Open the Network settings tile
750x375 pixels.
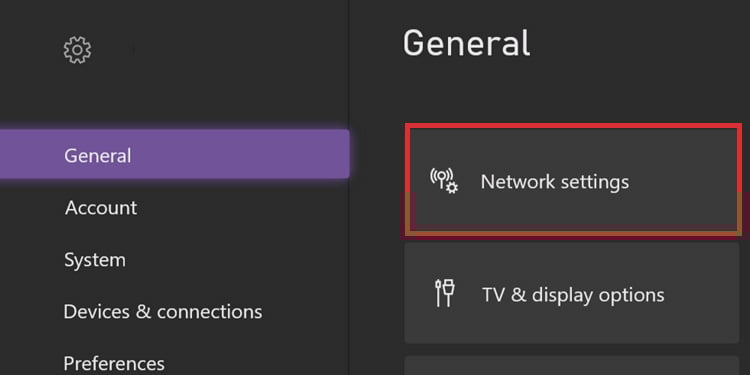572,180
